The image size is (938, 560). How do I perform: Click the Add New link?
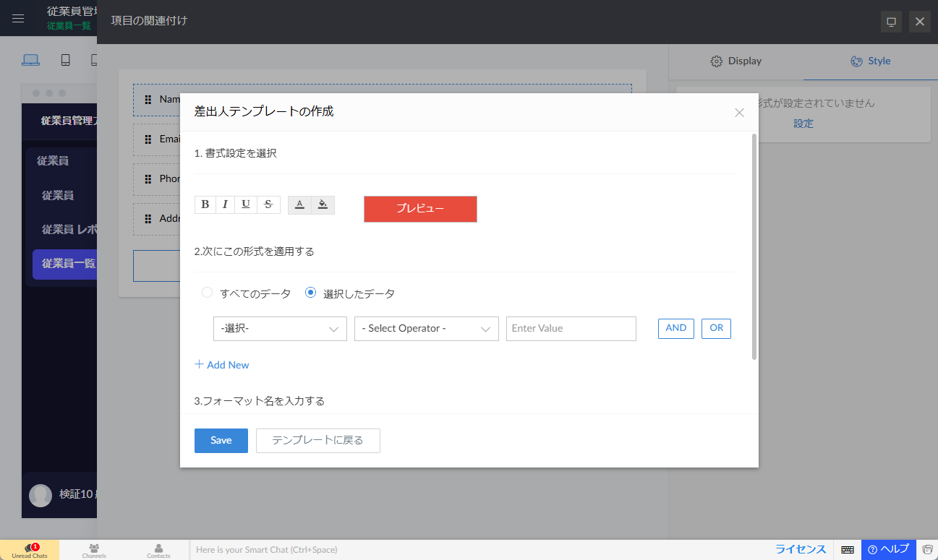[222, 365]
